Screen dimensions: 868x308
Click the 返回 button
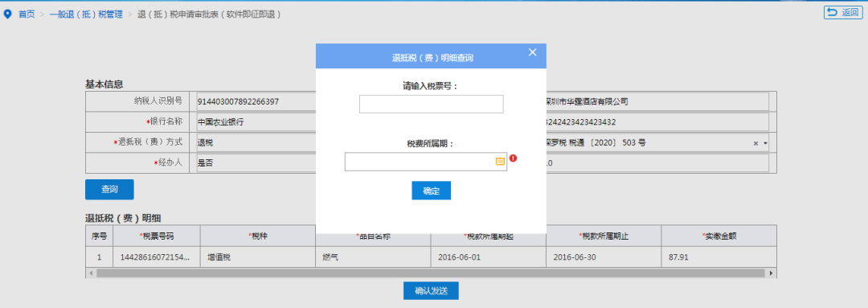843,12
